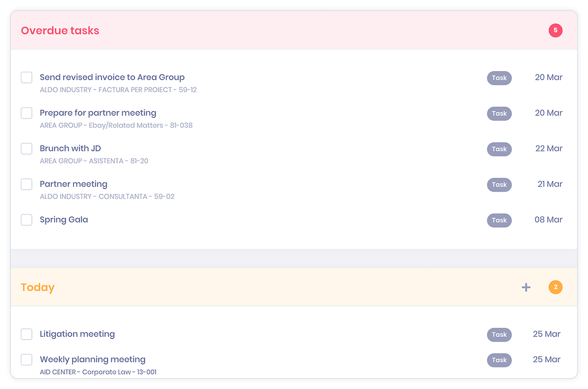
Task: Click the orange Today count badge
Action: [555, 287]
